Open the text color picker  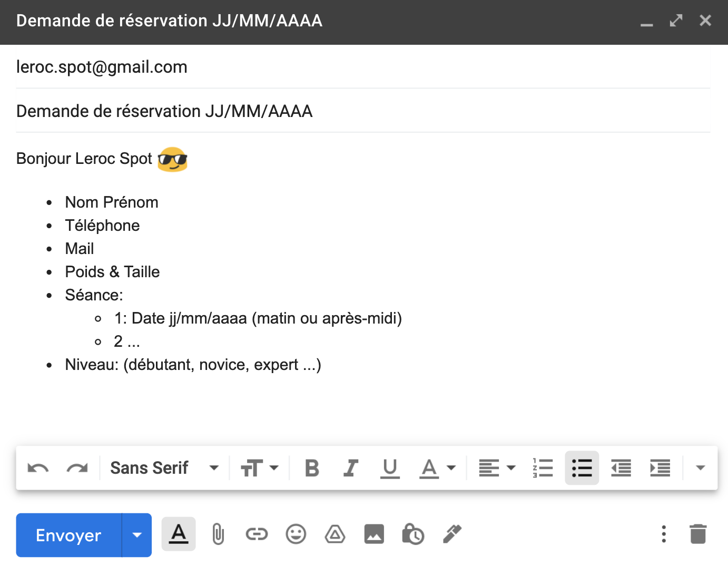437,468
